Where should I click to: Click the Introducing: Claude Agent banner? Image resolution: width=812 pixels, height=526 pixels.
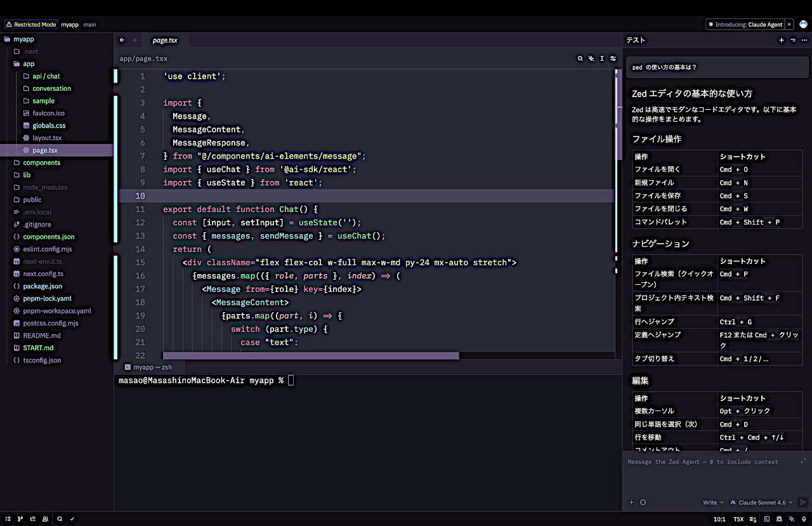click(x=745, y=25)
